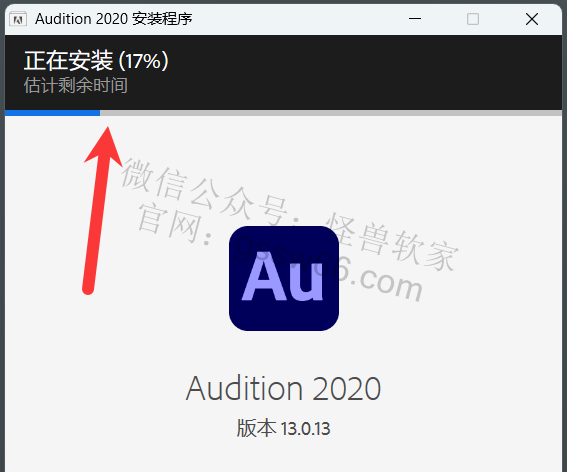Click the "Audition 2020" product name text
Image resolution: width=567 pixels, height=472 pixels.
coord(284,388)
